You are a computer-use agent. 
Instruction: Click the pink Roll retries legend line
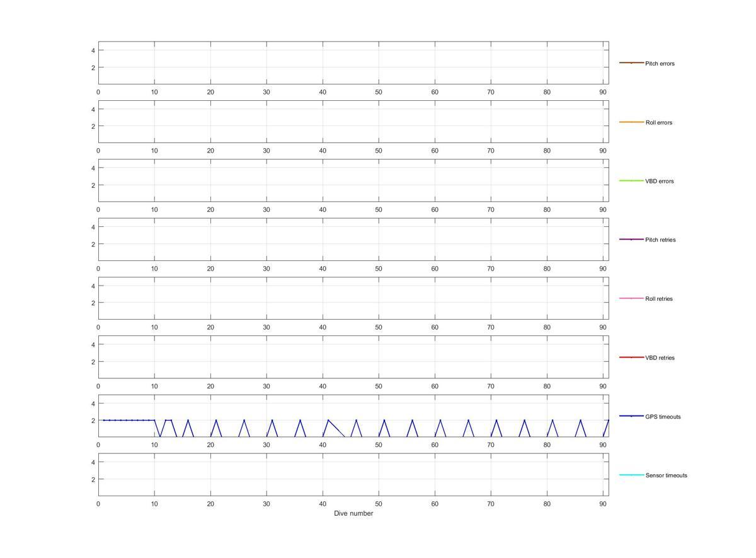point(631,298)
